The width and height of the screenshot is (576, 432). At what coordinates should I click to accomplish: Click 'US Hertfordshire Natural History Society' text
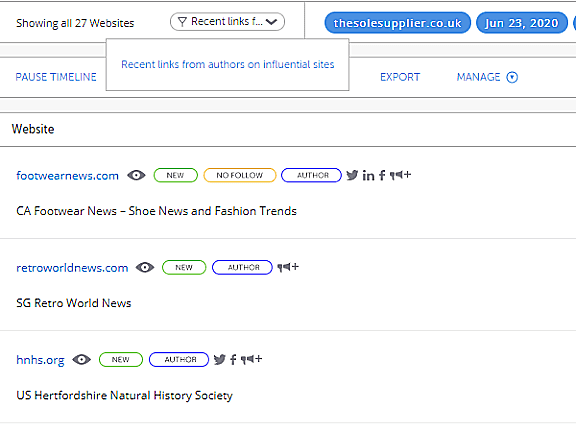pos(125,396)
